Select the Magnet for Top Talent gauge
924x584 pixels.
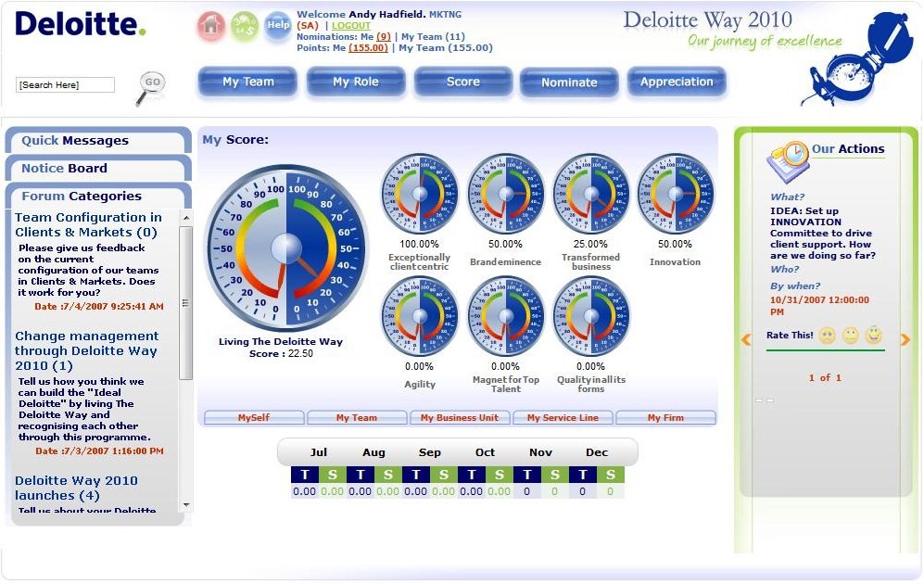pyautogui.click(x=506, y=316)
